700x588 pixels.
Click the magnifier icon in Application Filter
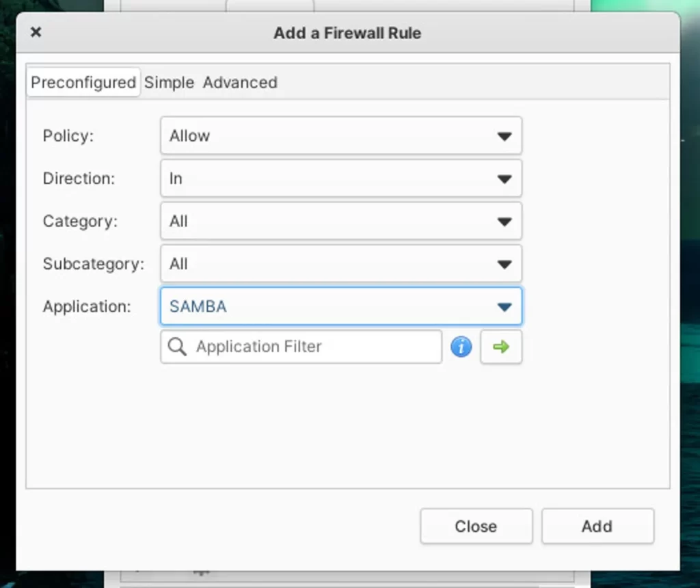coord(177,347)
